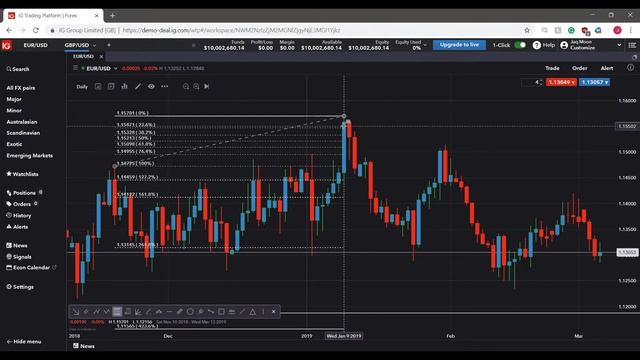Click the IG logo icon
Image resolution: width=640 pixels, height=360 pixels.
[6, 45]
